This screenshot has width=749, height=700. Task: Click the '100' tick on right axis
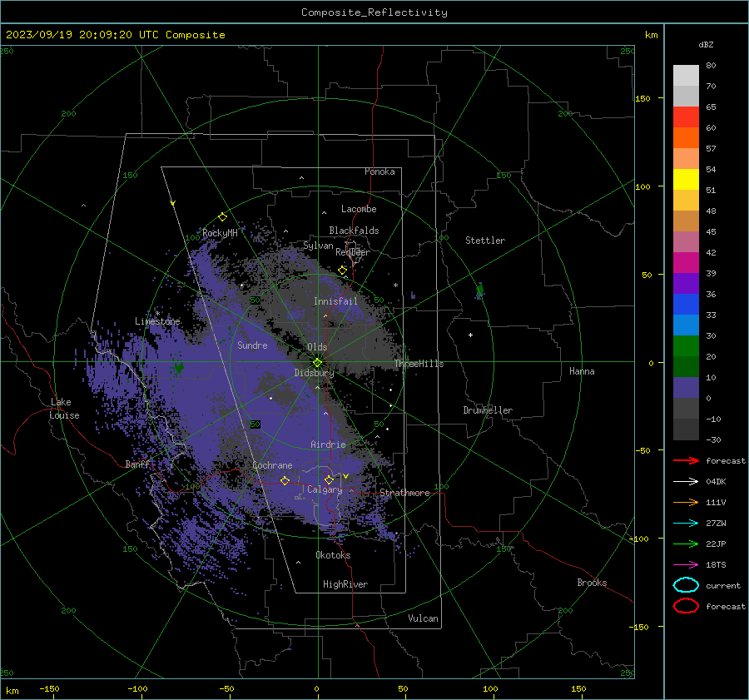click(643, 186)
